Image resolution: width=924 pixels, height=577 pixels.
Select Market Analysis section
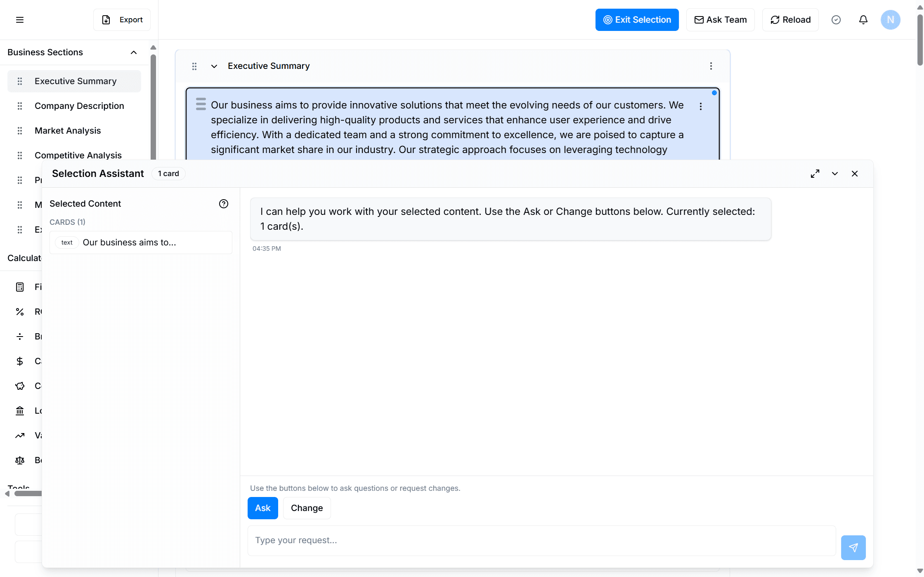tap(68, 131)
